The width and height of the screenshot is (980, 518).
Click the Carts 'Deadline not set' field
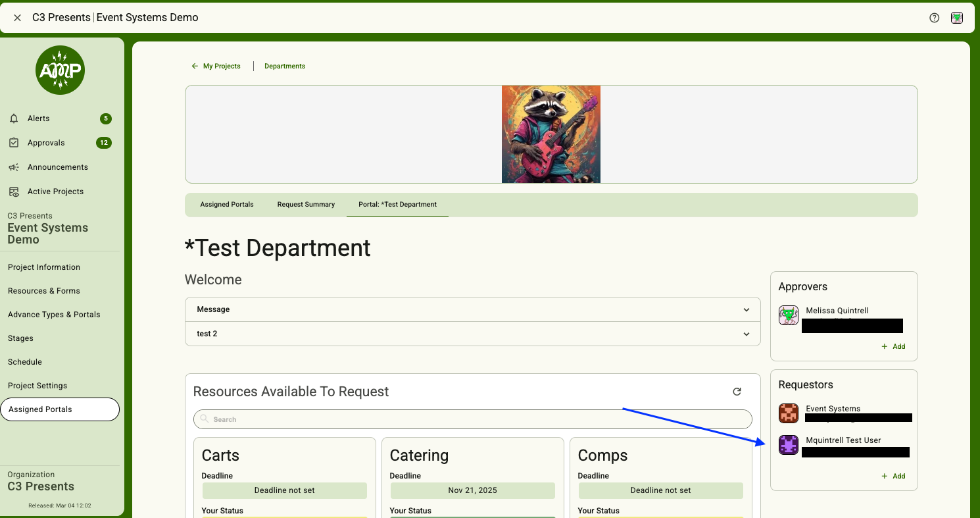tap(285, 490)
